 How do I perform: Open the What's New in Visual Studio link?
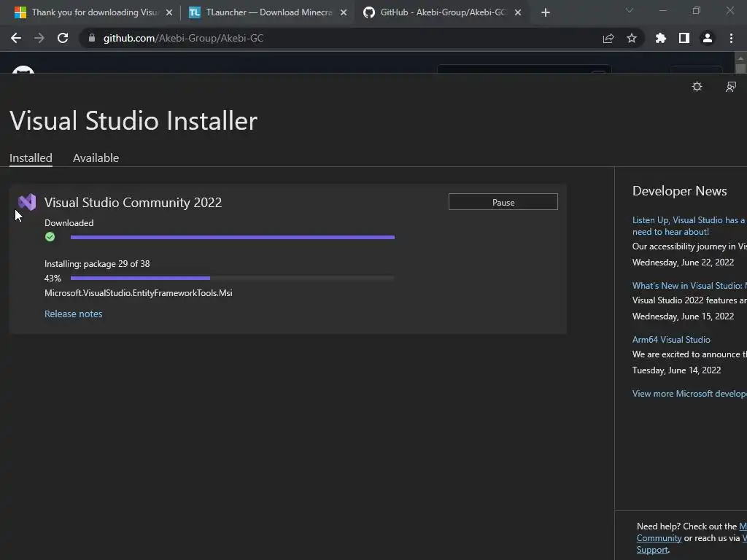(x=689, y=286)
